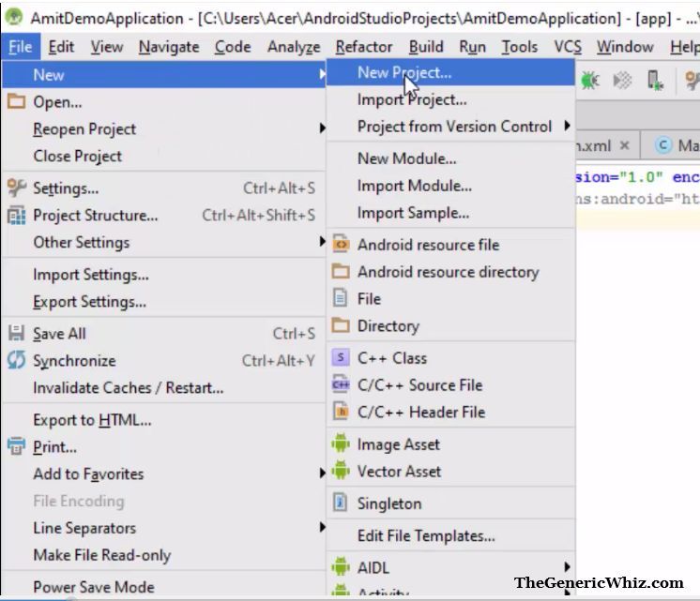This screenshot has width=700, height=601.
Task: Expand the Reopen Project submenu arrow
Action: (323, 128)
